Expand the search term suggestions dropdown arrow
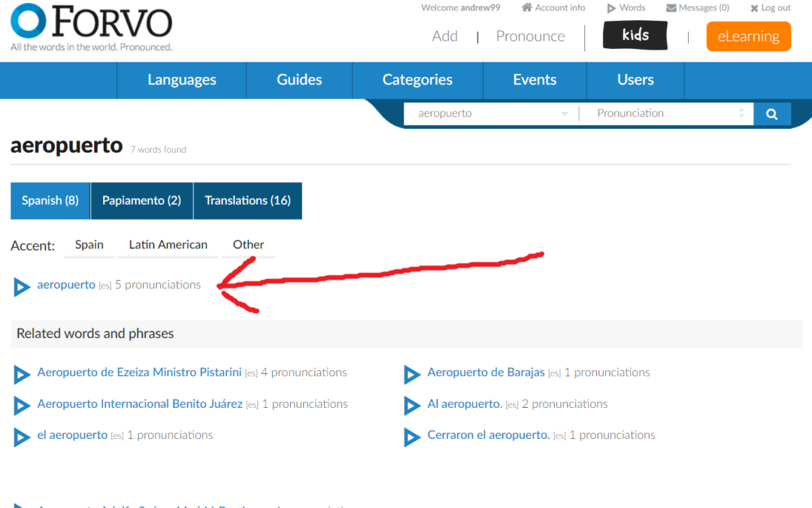The height and width of the screenshot is (508, 812). click(x=565, y=114)
